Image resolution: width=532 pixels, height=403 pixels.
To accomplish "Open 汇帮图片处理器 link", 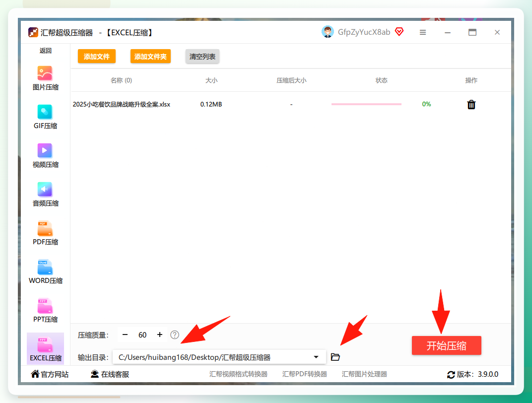I will tap(364, 374).
